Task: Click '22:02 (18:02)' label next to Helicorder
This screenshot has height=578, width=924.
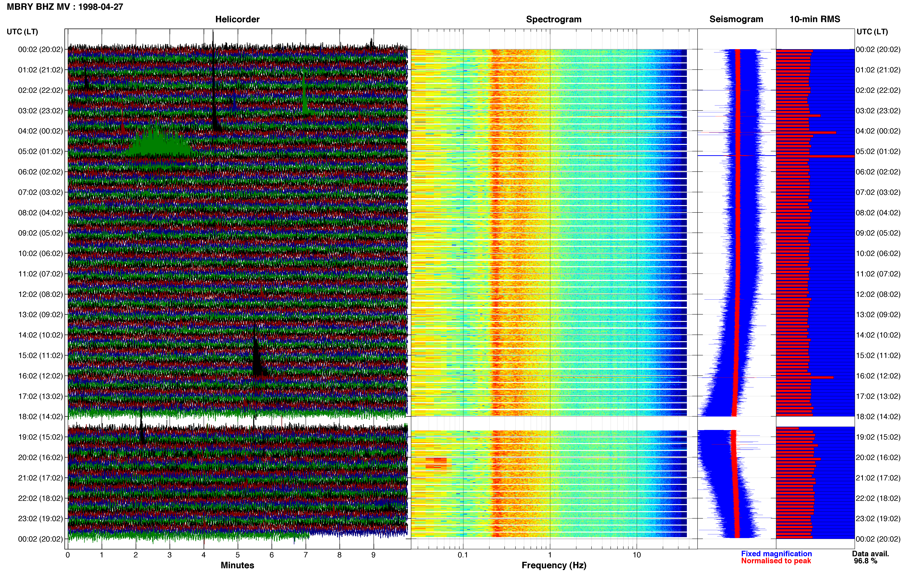Action: point(41,498)
